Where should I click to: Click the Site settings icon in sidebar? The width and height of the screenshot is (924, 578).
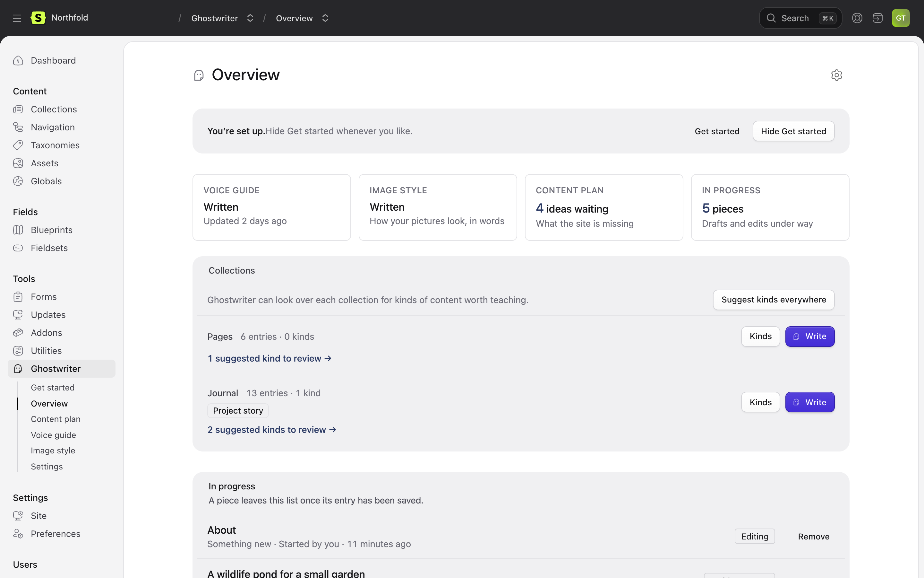click(x=18, y=516)
